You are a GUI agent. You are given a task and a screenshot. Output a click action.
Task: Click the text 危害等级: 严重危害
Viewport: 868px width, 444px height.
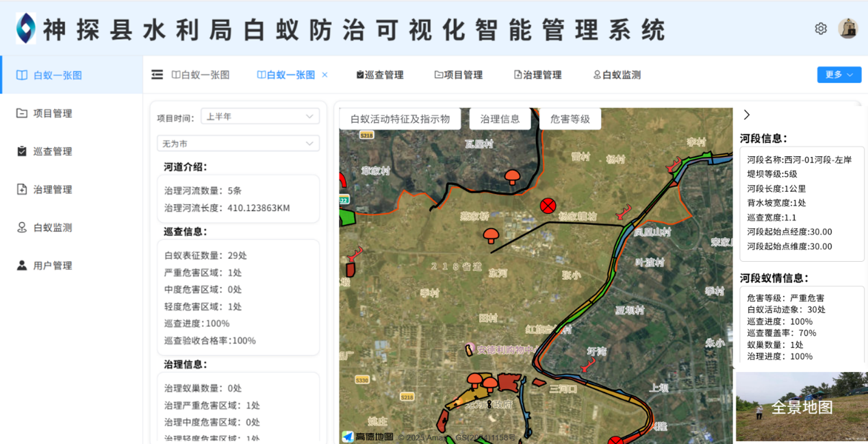(x=786, y=298)
